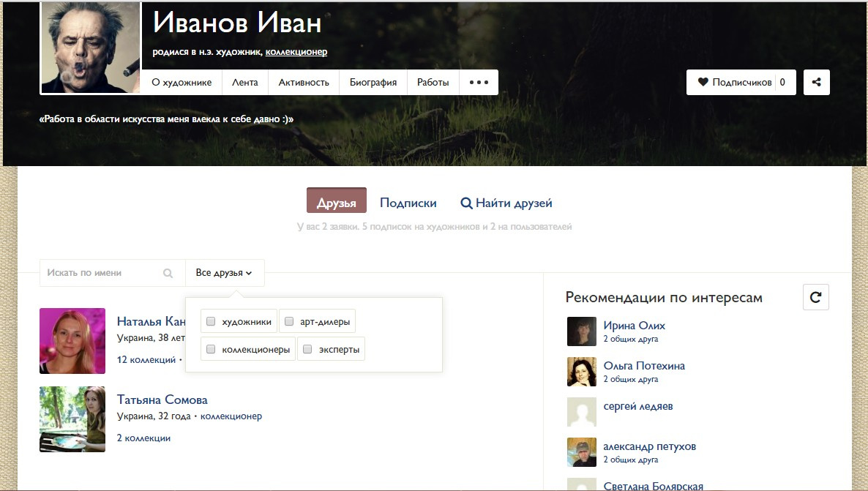
Task: Click Ольга Потехина's avatar picture
Action: pos(582,372)
